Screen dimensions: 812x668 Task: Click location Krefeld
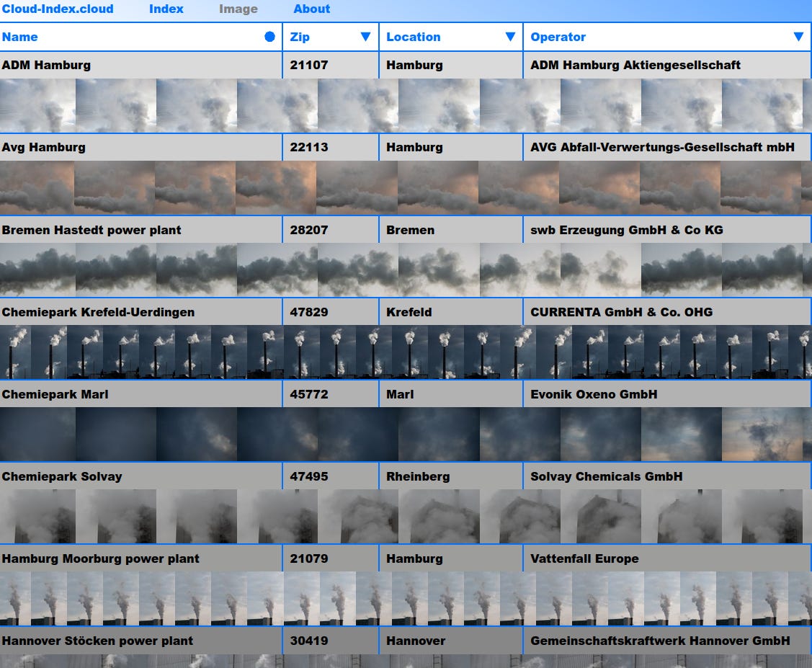tap(409, 312)
